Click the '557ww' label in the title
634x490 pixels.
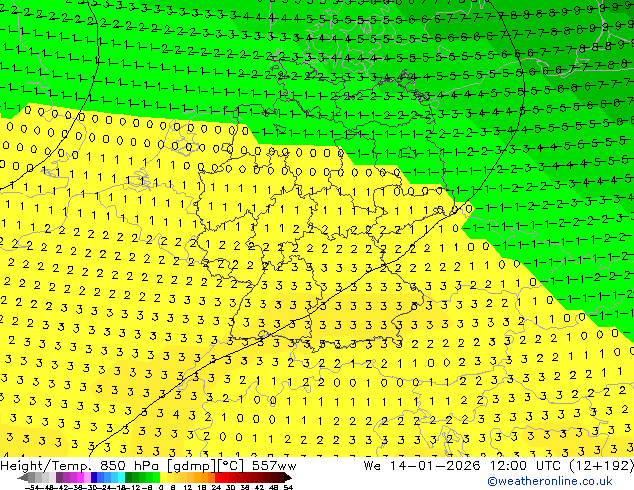[274, 466]
